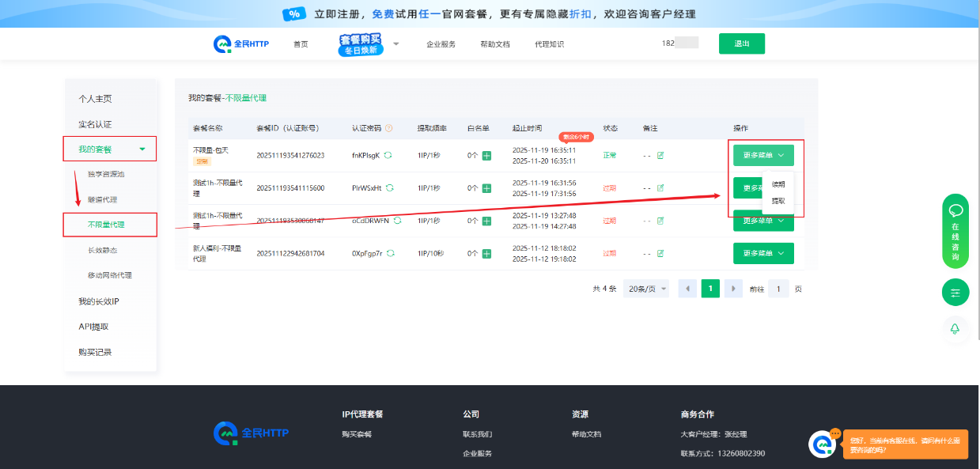
Task: Click the whitelist plus icon for 不限量-包天
Action: point(486,156)
